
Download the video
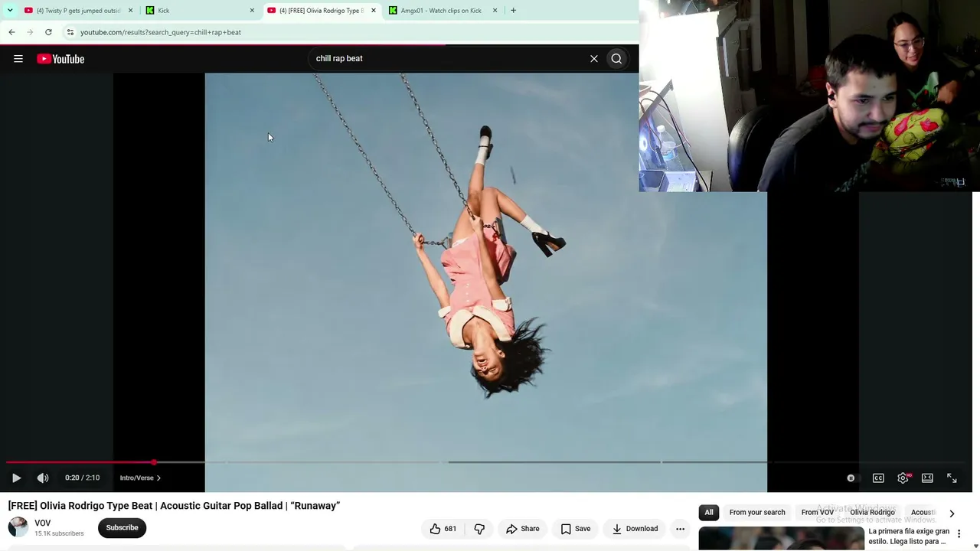[635, 528]
